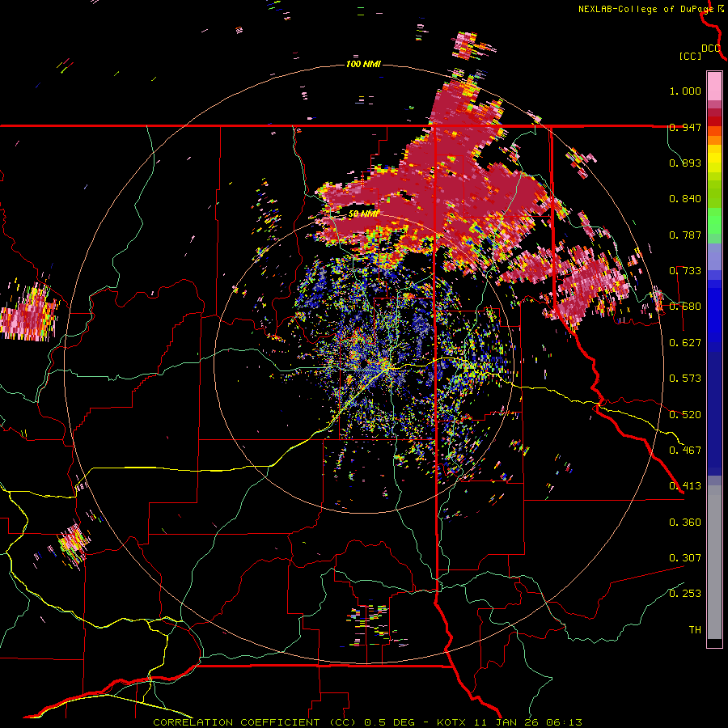728x728 pixels.
Task: Pick the gray low-value segment of the color bar
Action: point(714,562)
